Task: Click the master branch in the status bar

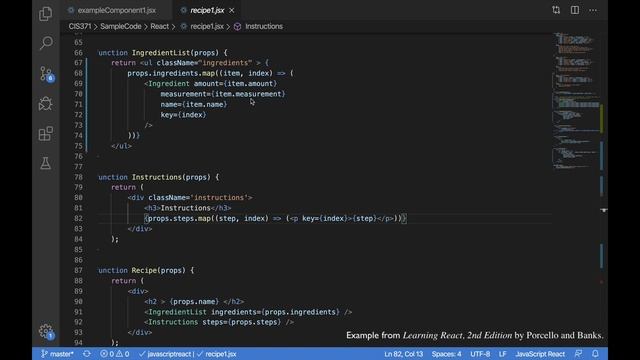Action: pyautogui.click(x=57, y=354)
